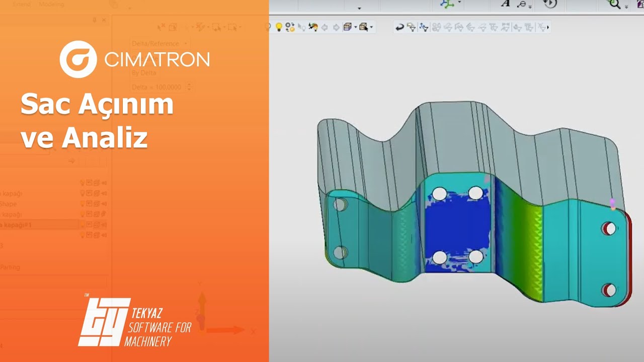Viewport: 644px width, 362px height.
Task: Click the grey cursor-with-bulb hide icon
Action: [302, 27]
